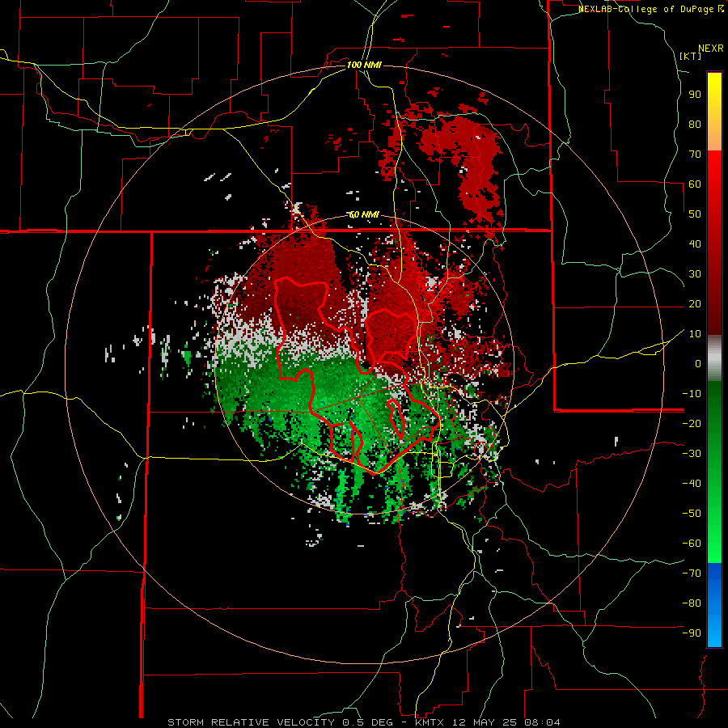Click the 100 NMI range ring label
Viewport: 728px width, 728px height.
[364, 65]
